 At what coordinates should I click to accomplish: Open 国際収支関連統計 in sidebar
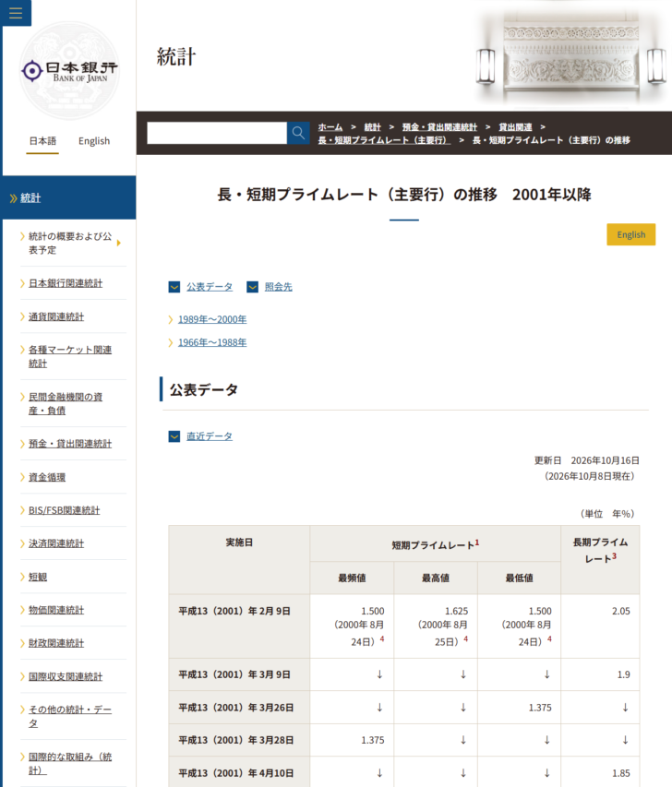pos(66,676)
